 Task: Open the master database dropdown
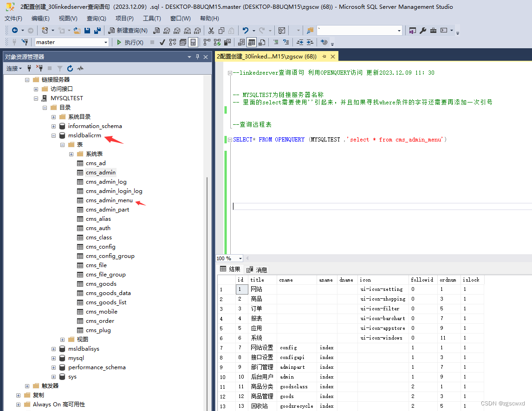106,42
